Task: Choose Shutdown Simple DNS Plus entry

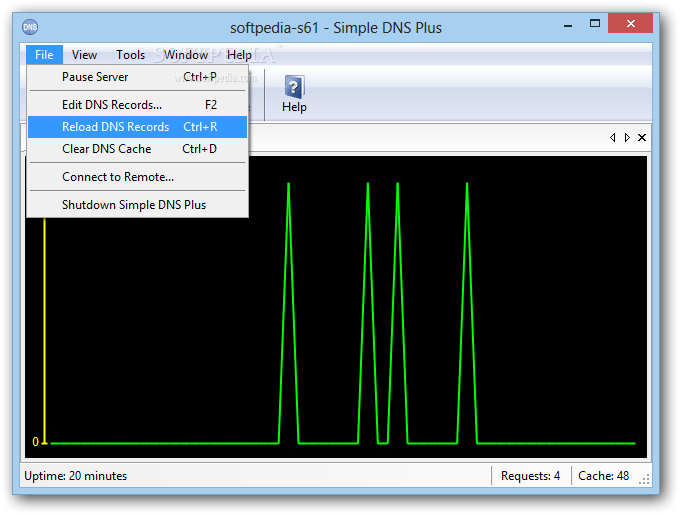Action: pyautogui.click(x=137, y=205)
